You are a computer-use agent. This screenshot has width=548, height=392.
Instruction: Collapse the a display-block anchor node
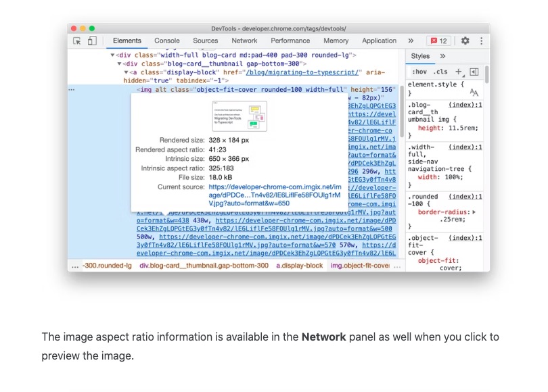tap(126, 72)
